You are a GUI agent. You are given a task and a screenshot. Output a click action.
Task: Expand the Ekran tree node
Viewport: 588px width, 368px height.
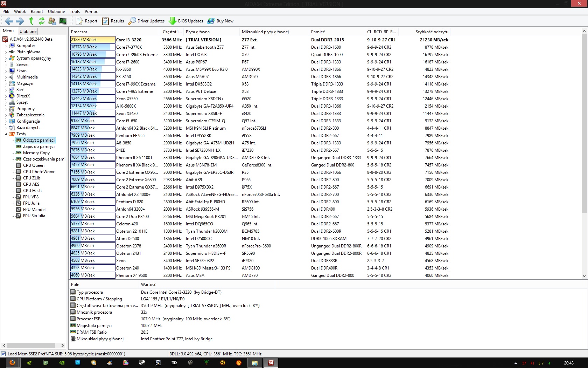tap(6, 71)
